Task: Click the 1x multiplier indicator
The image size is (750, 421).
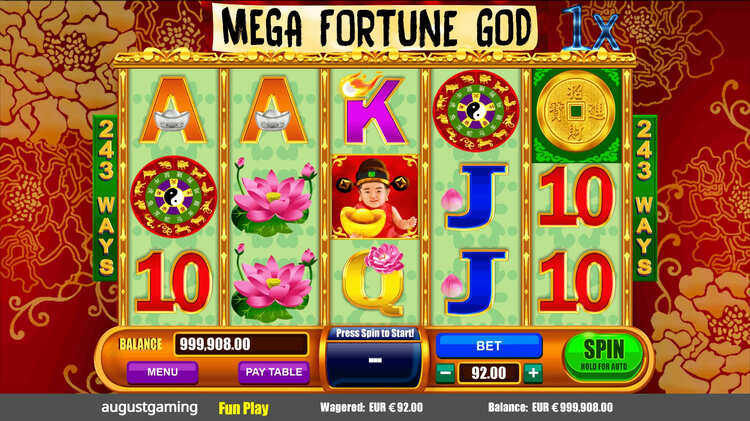Action: (x=592, y=30)
